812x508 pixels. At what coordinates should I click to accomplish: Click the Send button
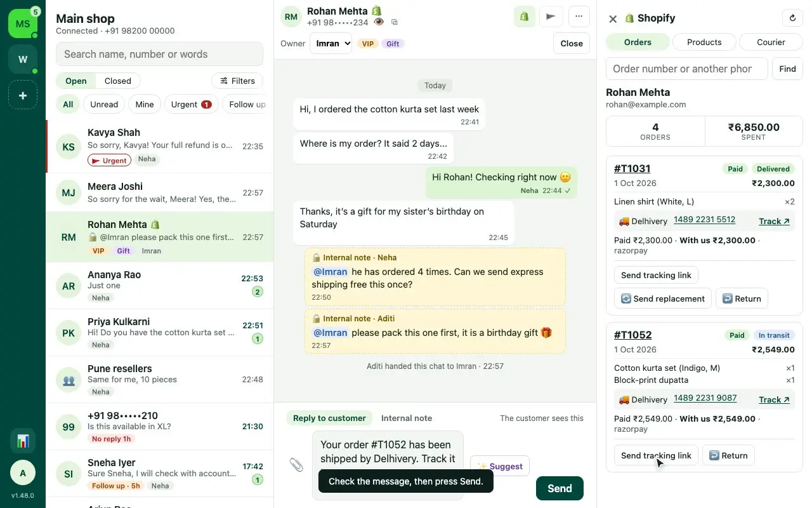click(x=560, y=488)
